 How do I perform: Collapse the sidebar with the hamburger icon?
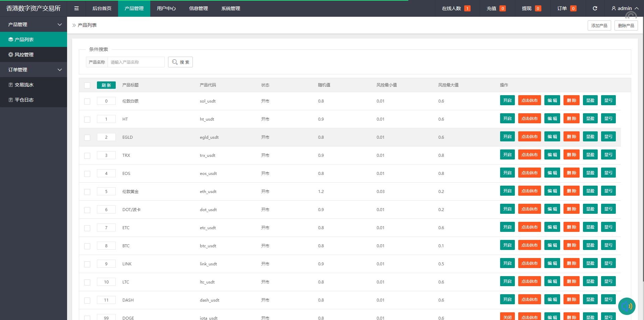click(x=76, y=8)
